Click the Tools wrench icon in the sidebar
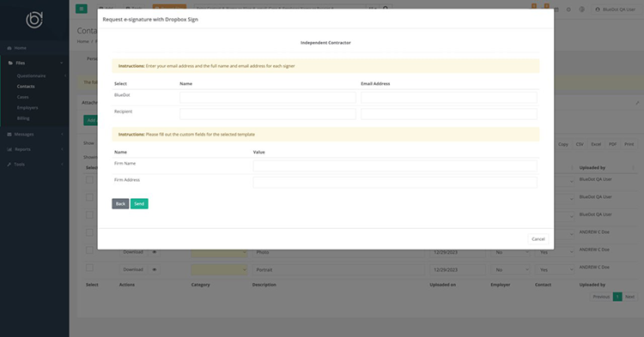 click(9, 165)
